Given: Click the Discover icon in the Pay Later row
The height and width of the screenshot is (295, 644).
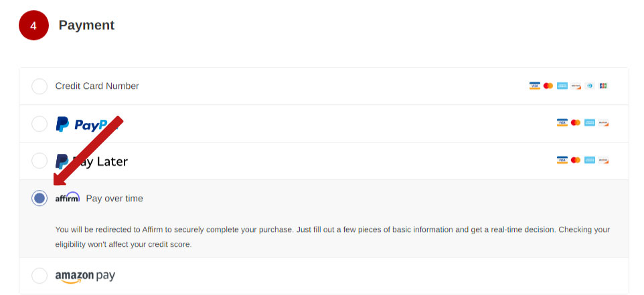Looking at the screenshot, I should coord(603,161).
